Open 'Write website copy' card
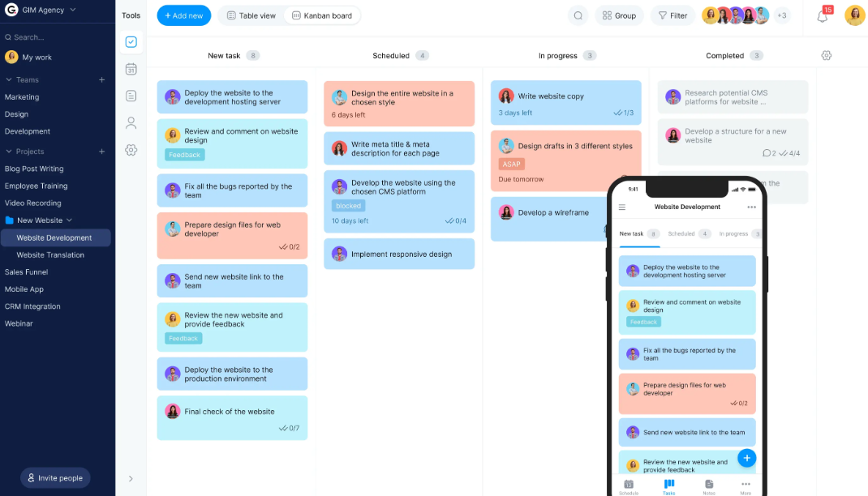This screenshot has height=496, width=868. (565, 102)
